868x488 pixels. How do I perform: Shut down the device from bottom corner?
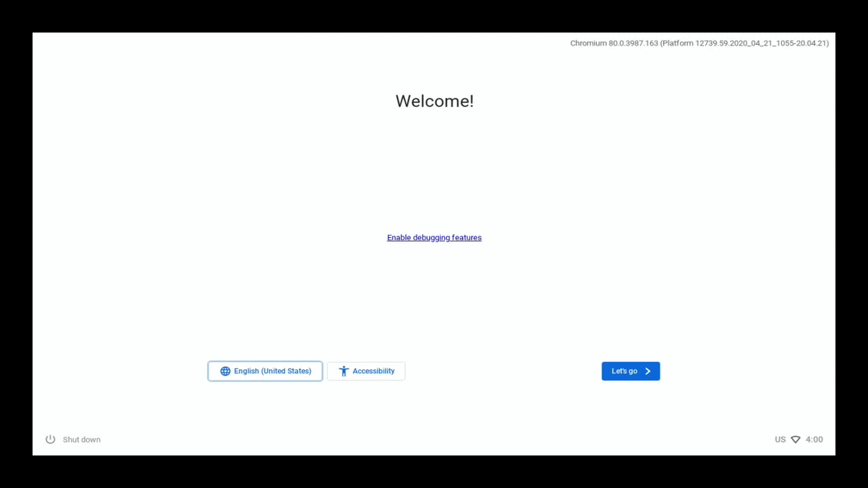pos(73,440)
